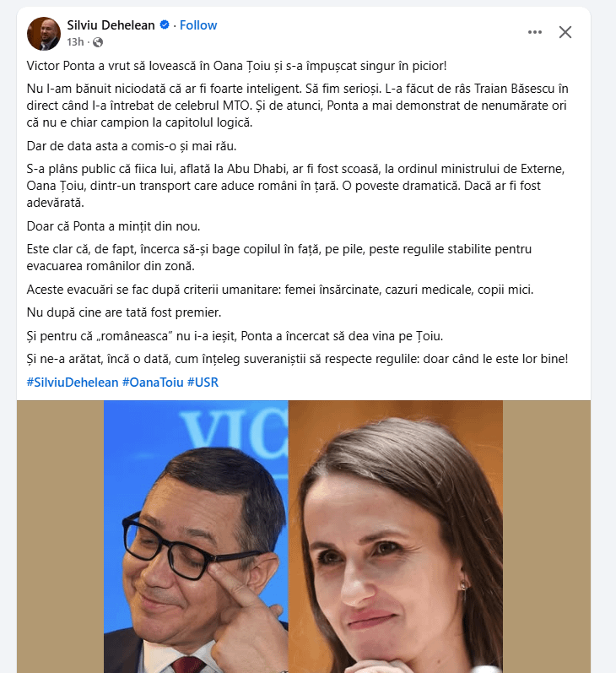The width and height of the screenshot is (616, 673).
Task: Follow Silviu Dehelean
Action: point(198,25)
